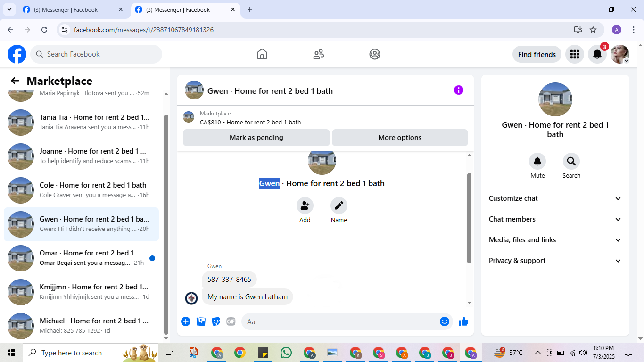644x362 pixels.
Task: Add people to the chat
Action: 305,206
